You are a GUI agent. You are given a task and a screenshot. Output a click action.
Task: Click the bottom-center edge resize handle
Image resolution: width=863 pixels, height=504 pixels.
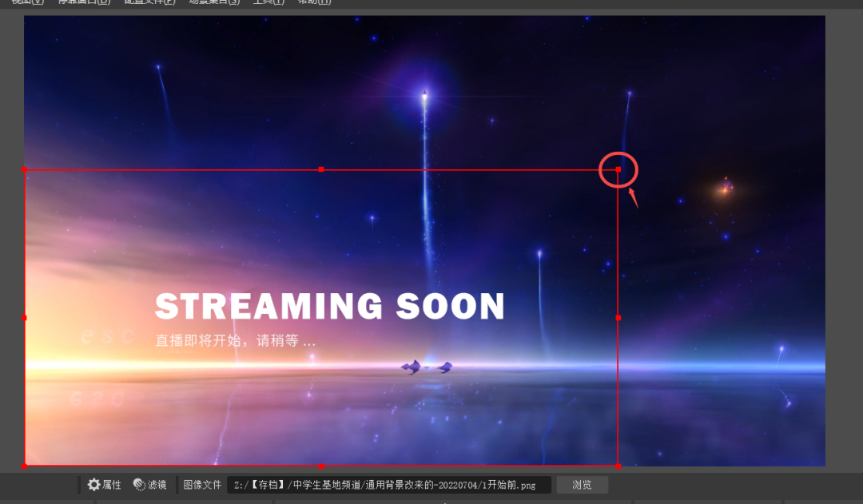[x=321, y=466]
